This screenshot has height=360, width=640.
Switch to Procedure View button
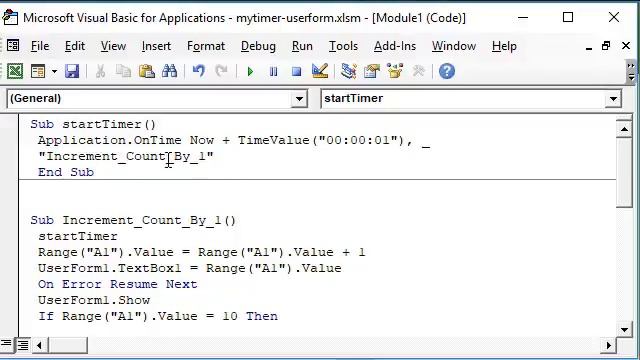pyautogui.click(x=7, y=345)
